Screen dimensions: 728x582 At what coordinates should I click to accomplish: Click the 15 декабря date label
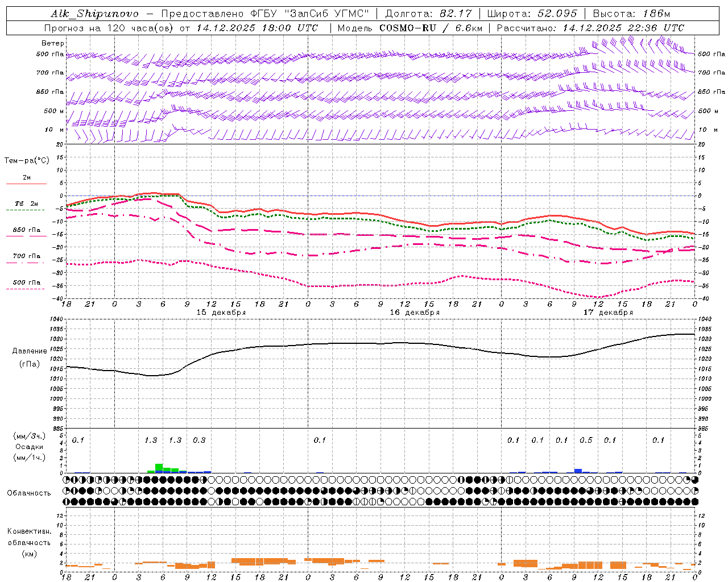click(x=221, y=312)
